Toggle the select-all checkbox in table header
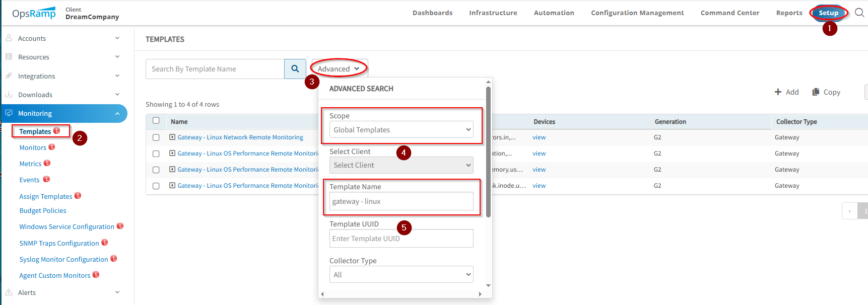The image size is (868, 305). pyautogui.click(x=156, y=121)
